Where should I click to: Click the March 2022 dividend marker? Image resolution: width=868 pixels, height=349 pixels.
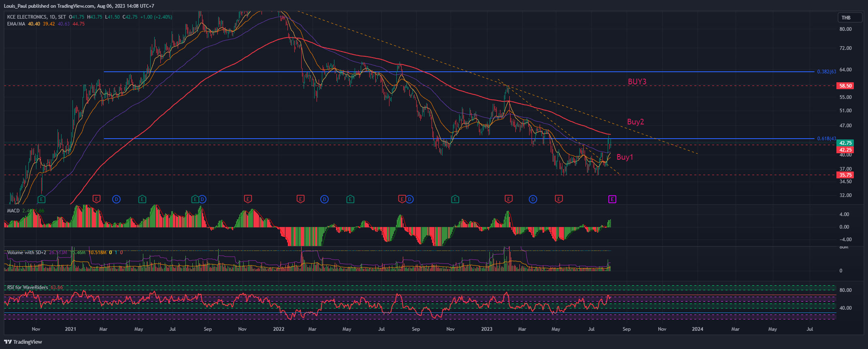click(x=324, y=199)
